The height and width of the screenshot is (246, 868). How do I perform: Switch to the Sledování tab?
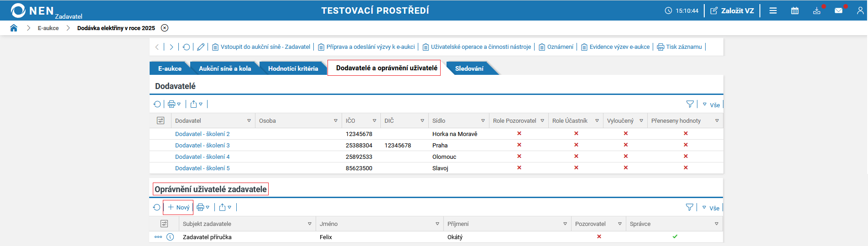[469, 68]
